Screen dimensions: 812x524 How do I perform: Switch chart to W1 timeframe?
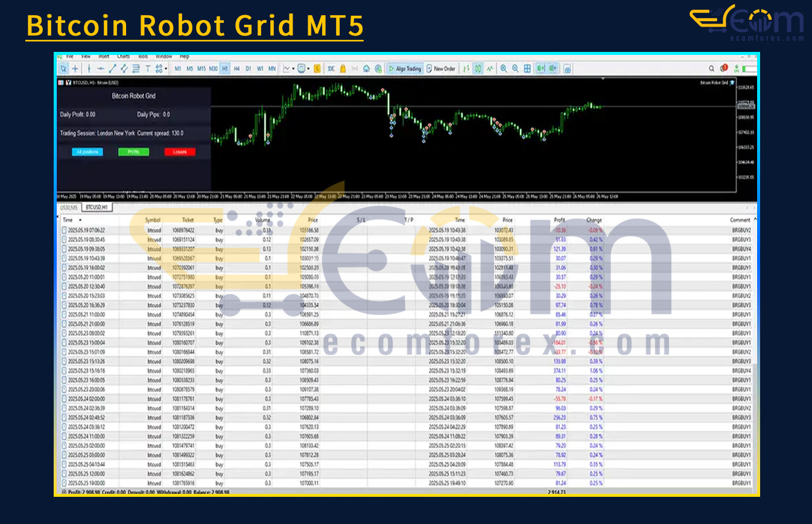260,69
